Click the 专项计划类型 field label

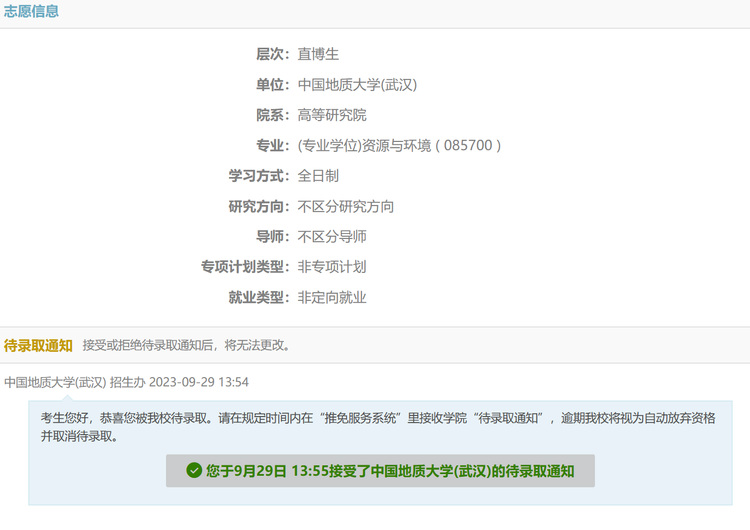[245, 267]
